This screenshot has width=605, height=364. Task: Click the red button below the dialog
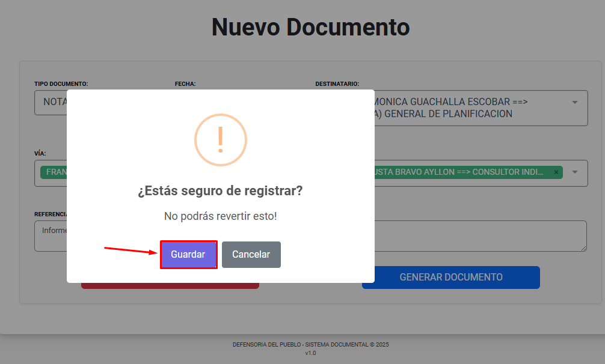point(170,286)
